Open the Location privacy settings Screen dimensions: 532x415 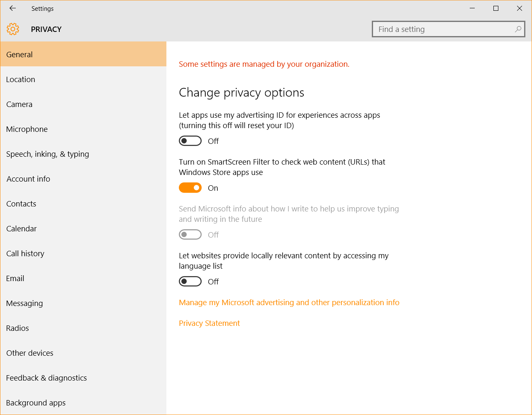83,79
